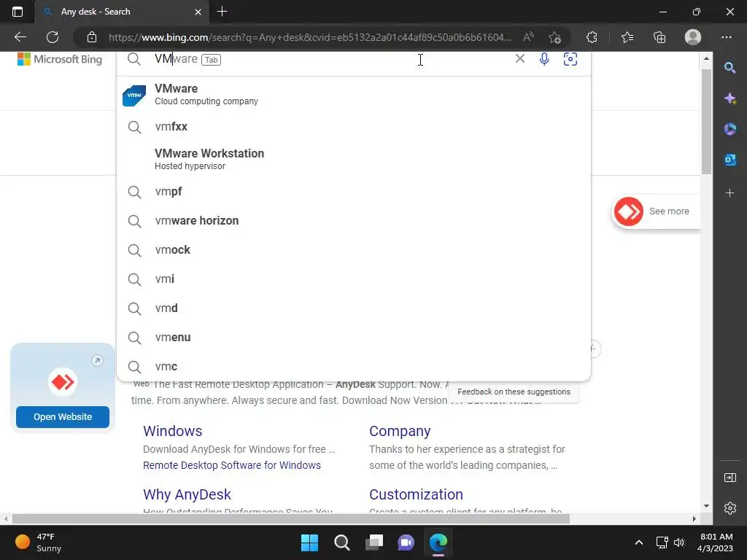Choose the vmd suggestion
The image size is (747, 560).
[354, 308]
